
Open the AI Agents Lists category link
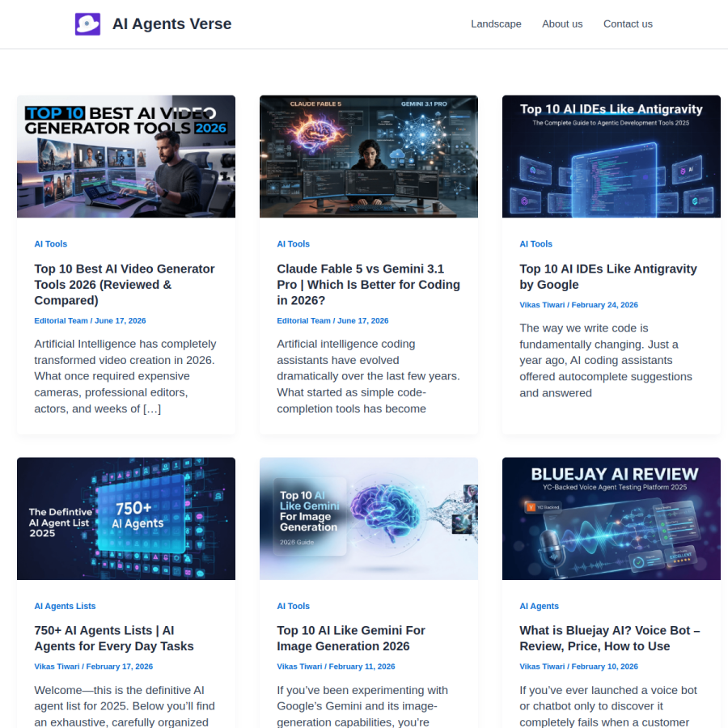(65, 606)
